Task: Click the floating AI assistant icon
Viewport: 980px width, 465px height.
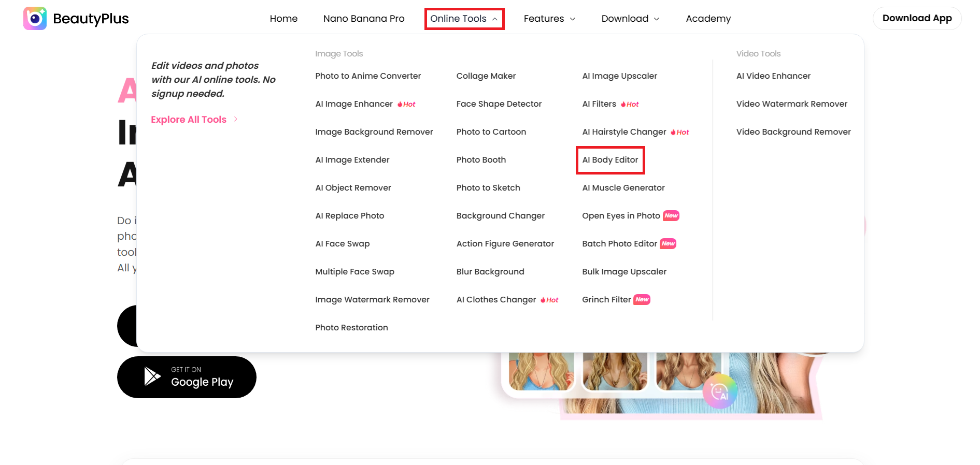Action: click(720, 391)
